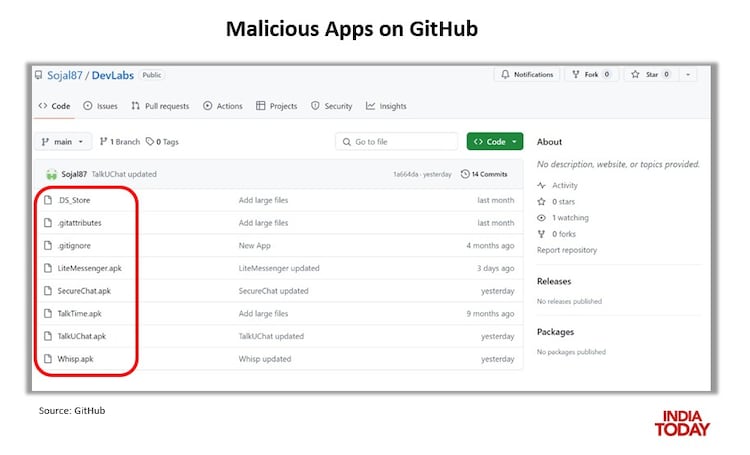The height and width of the screenshot is (455, 750).
Task: Click the Report repository link
Action: click(x=567, y=250)
